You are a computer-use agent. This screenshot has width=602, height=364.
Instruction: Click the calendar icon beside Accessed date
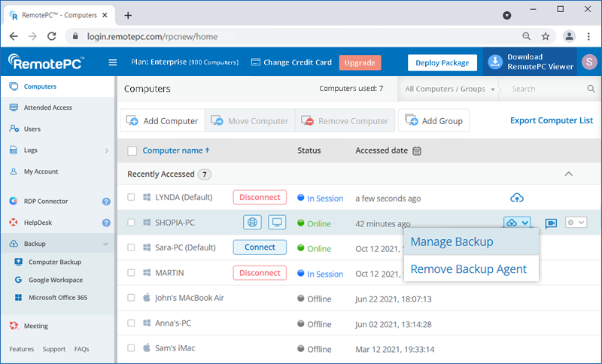417,150
